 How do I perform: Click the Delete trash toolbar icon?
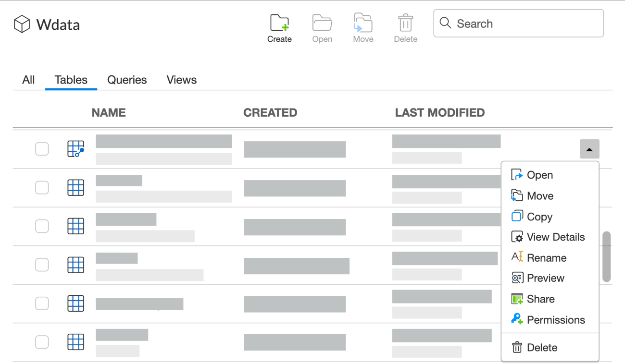click(405, 23)
